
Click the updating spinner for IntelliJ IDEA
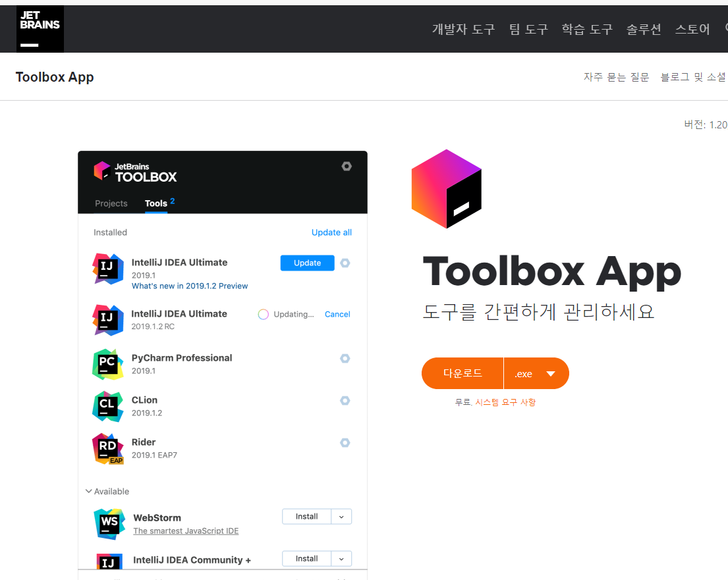264,315
